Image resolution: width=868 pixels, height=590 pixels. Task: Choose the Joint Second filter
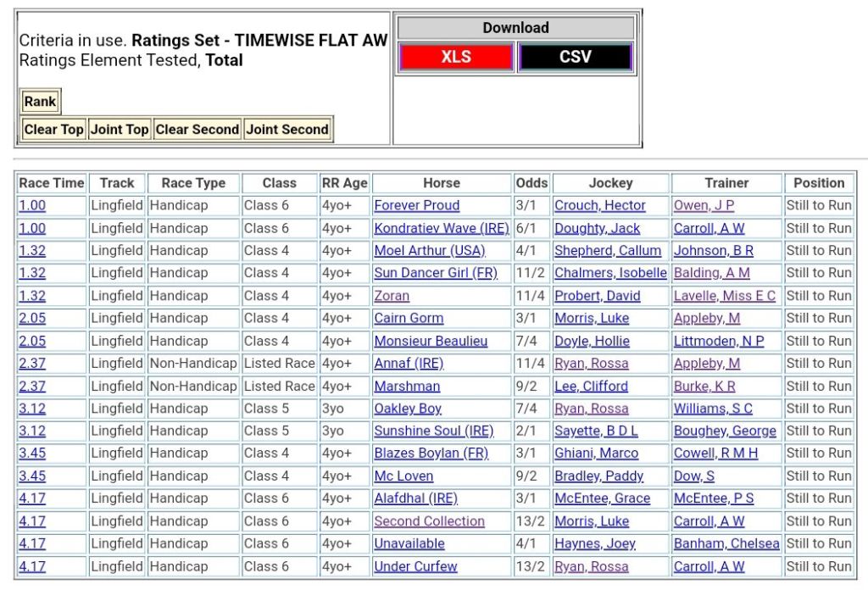point(287,130)
